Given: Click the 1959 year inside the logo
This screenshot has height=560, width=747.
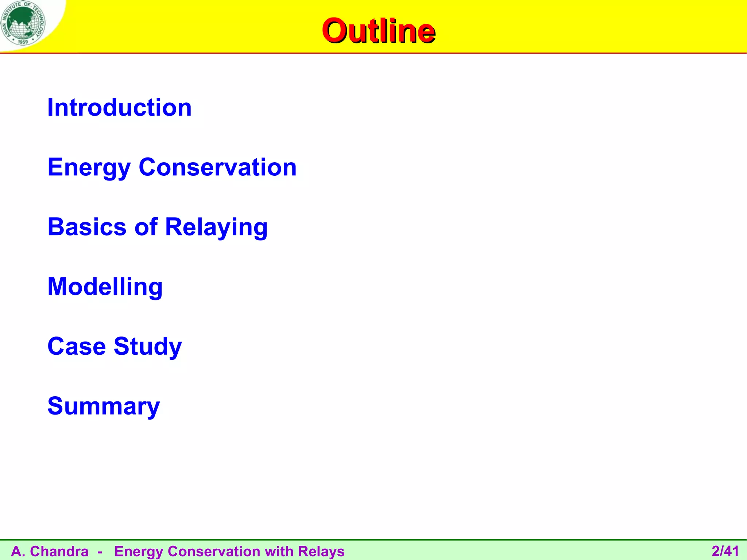Looking at the screenshot, I should (x=23, y=42).
